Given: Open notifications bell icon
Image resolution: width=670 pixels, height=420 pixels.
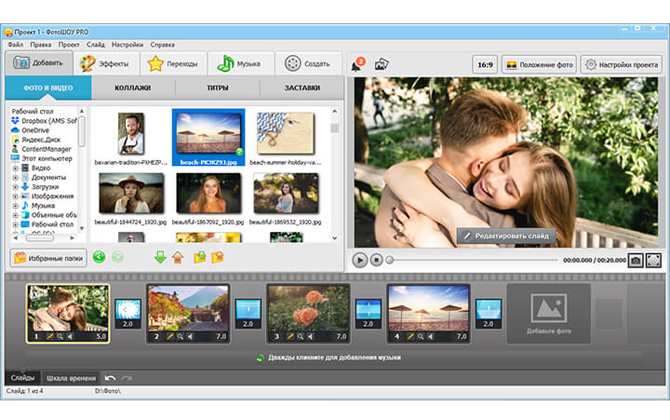Looking at the screenshot, I should click(358, 64).
